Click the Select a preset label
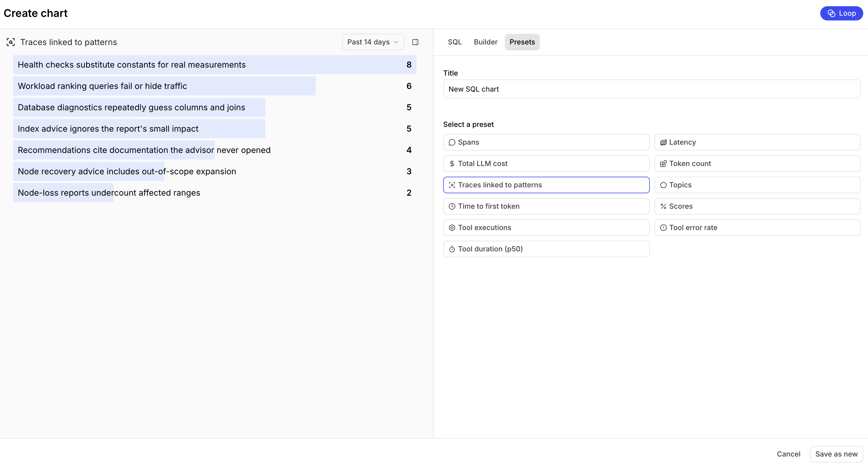The width and height of the screenshot is (868, 466). tap(468, 124)
